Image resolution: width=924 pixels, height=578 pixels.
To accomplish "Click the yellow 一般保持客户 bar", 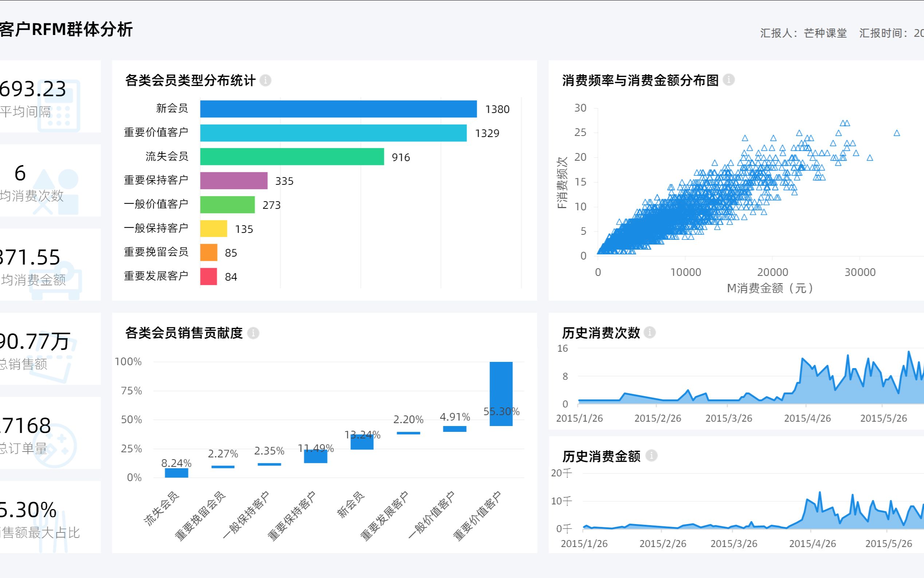I will pos(213,229).
